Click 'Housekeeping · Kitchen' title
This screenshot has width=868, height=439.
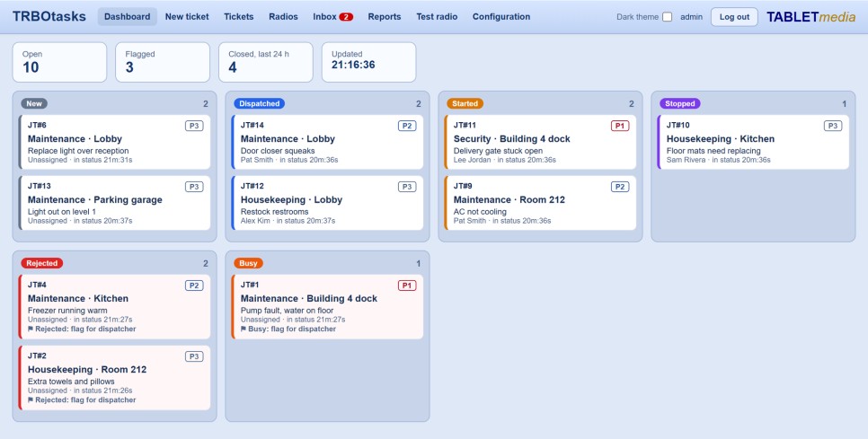click(x=721, y=139)
